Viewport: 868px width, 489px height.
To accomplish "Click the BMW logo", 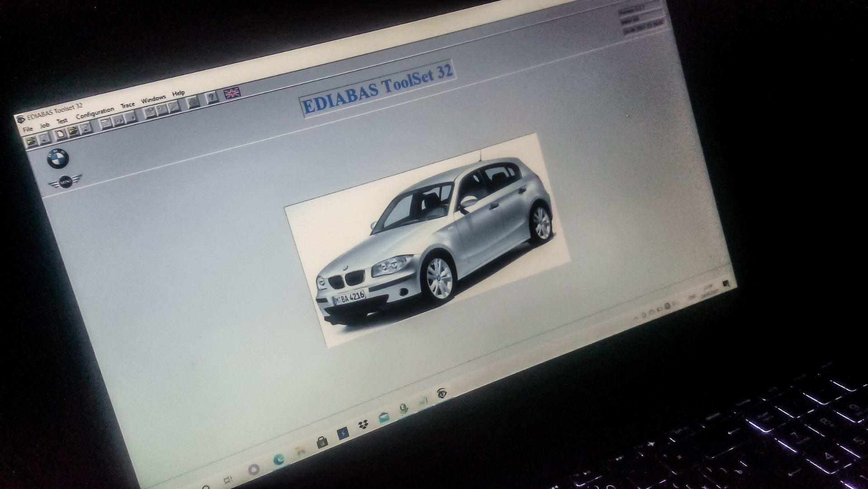I will [58, 159].
